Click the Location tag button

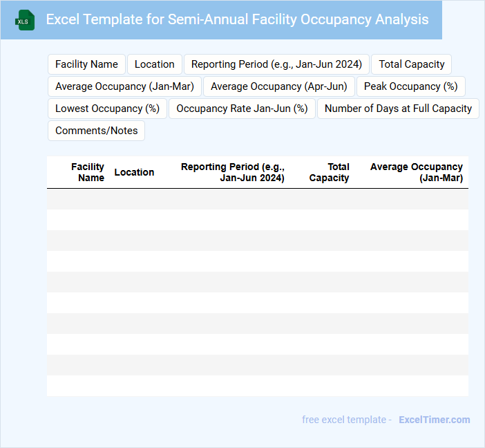155,64
